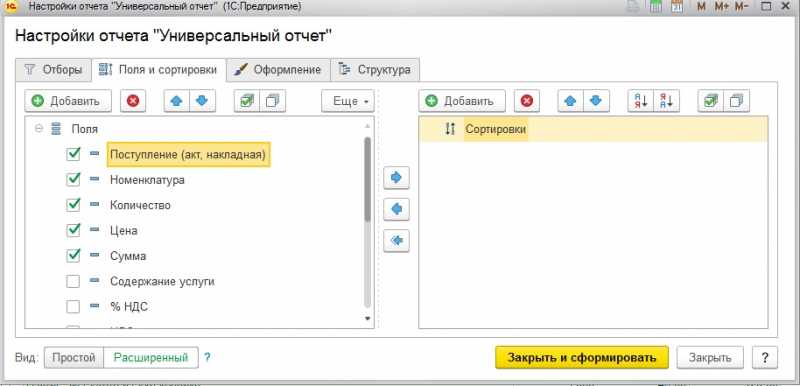The image size is (800, 386).
Task: Uncheck the Сумма field checkbox
Action: click(73, 255)
